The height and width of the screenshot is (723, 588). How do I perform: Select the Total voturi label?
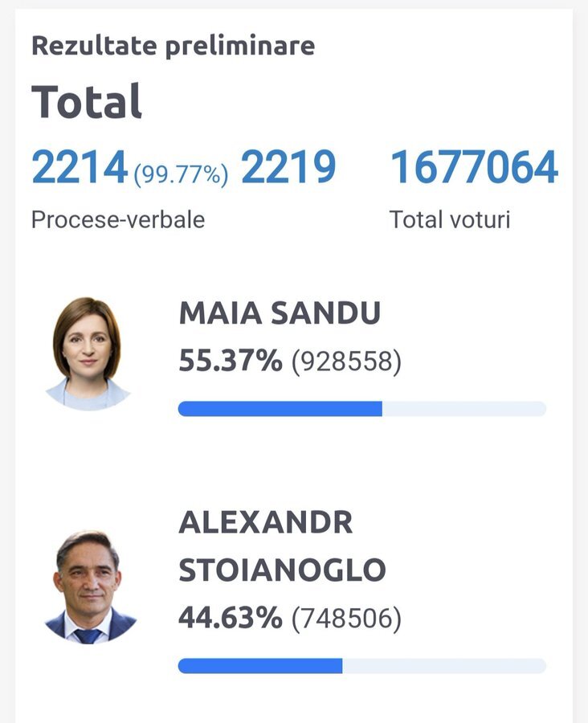(450, 219)
